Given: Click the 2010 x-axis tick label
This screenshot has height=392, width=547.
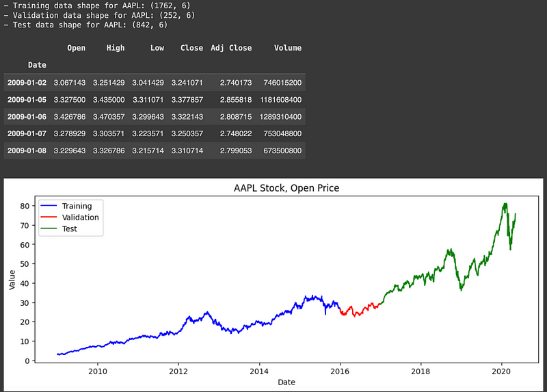Looking at the screenshot, I should point(98,371).
